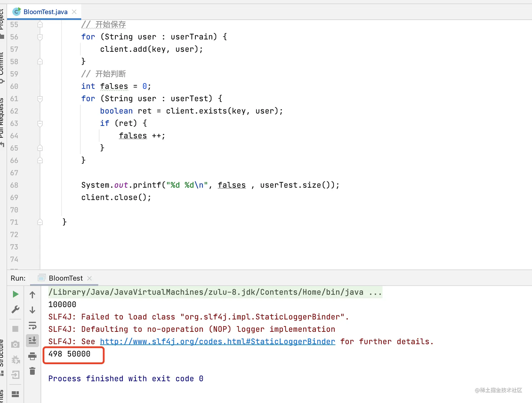Close the BloomTest run tab
The image size is (532, 403).
point(89,278)
